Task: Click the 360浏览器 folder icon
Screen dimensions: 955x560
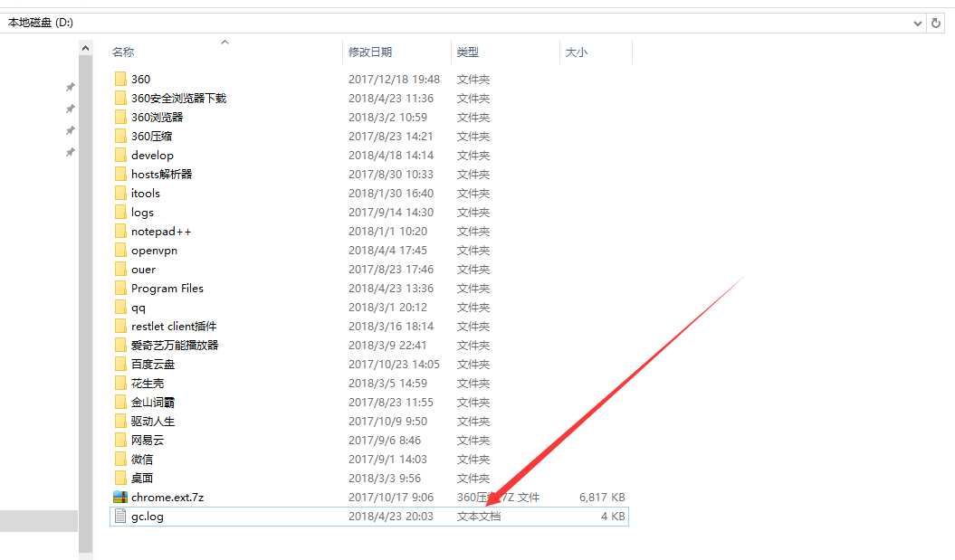Action: 120,117
